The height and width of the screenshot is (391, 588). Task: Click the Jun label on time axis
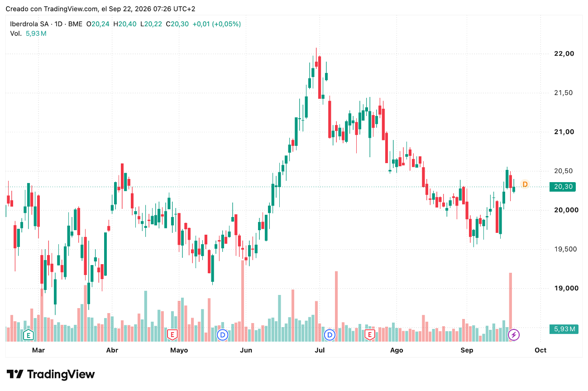pyautogui.click(x=246, y=350)
